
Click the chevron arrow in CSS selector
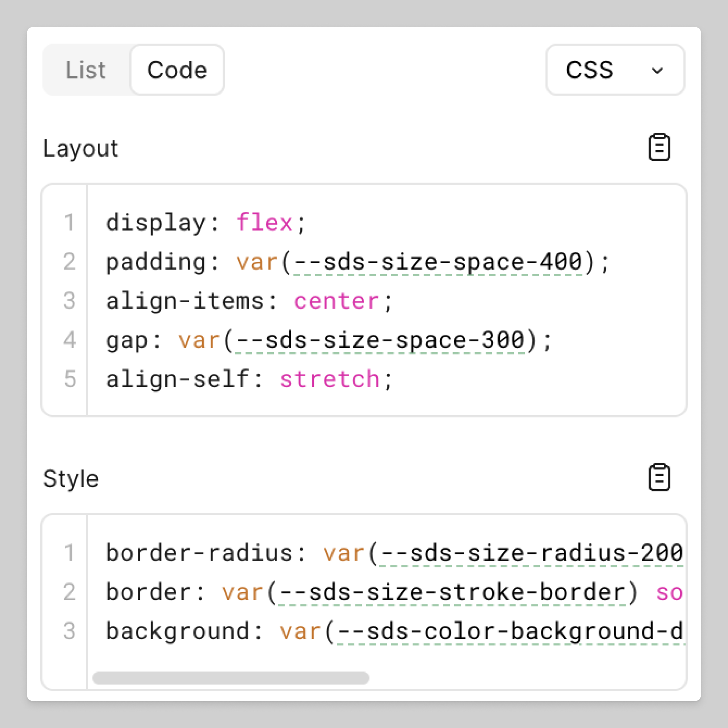(657, 71)
